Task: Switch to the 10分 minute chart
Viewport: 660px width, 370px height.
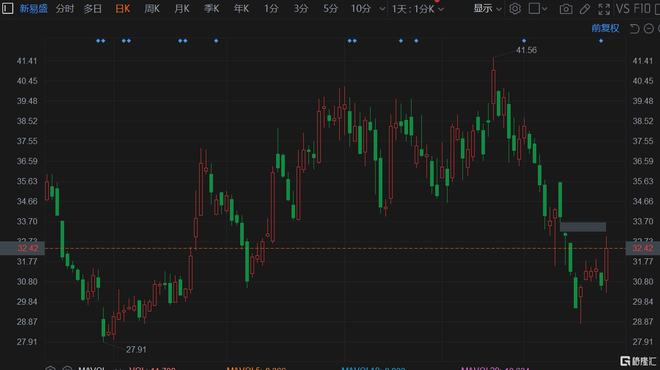Action: [361, 8]
